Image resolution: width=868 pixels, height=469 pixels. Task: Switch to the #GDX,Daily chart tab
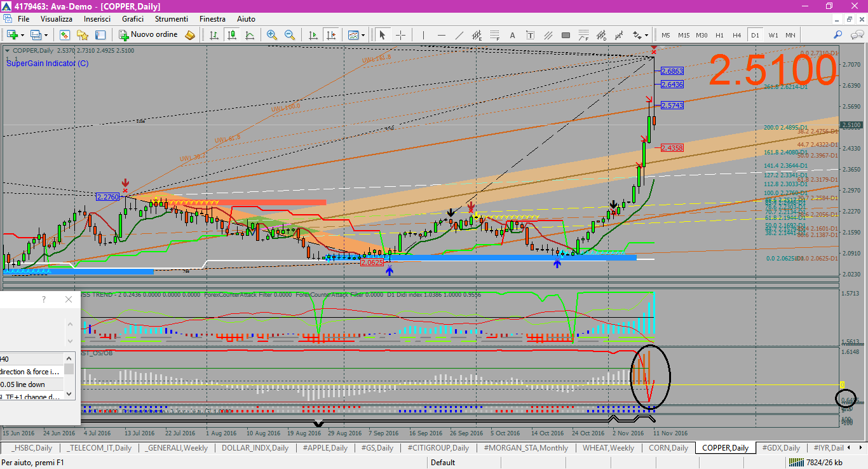click(781, 448)
